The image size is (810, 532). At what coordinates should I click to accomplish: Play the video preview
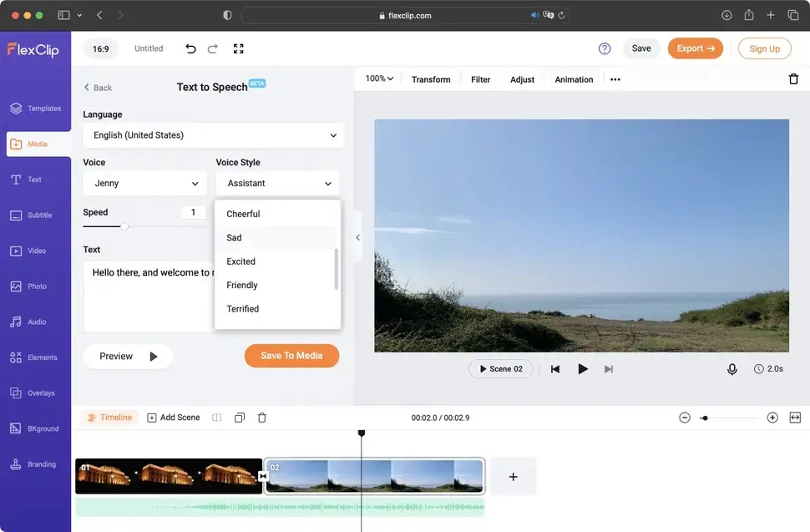(583, 369)
